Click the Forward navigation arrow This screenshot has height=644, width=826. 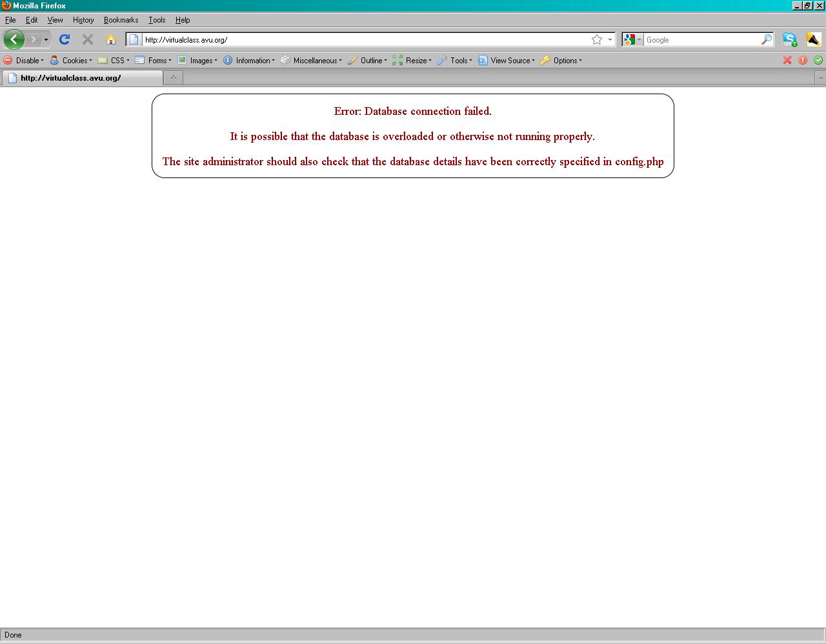(33, 39)
